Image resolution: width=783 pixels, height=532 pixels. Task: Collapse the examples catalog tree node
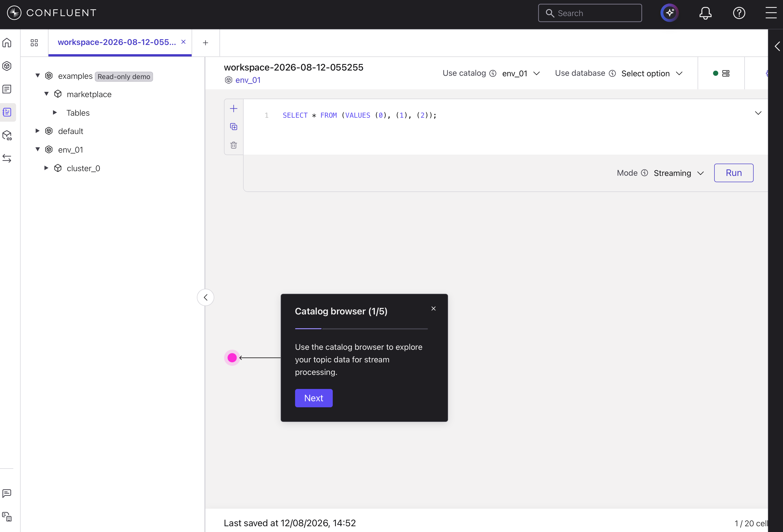tap(38, 76)
